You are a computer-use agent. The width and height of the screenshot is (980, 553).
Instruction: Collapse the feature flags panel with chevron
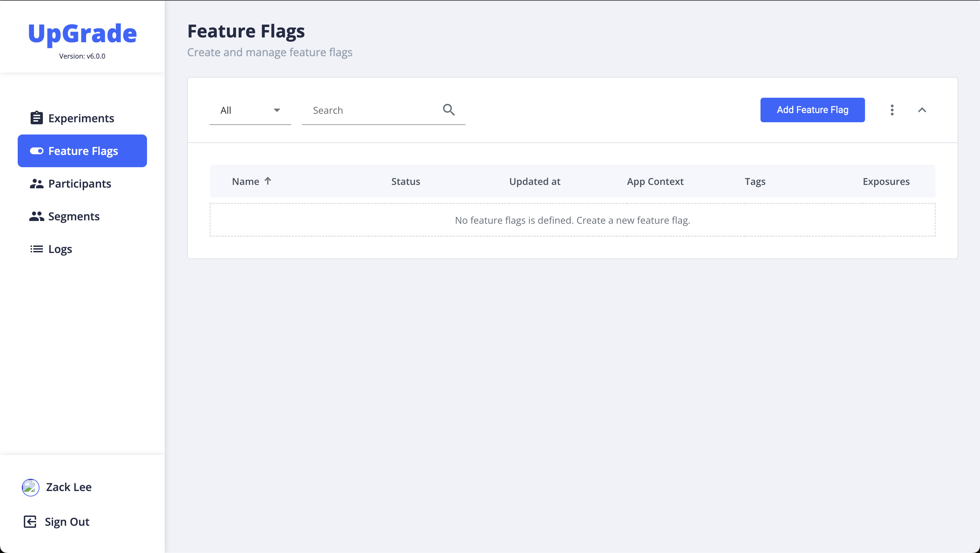[922, 110]
